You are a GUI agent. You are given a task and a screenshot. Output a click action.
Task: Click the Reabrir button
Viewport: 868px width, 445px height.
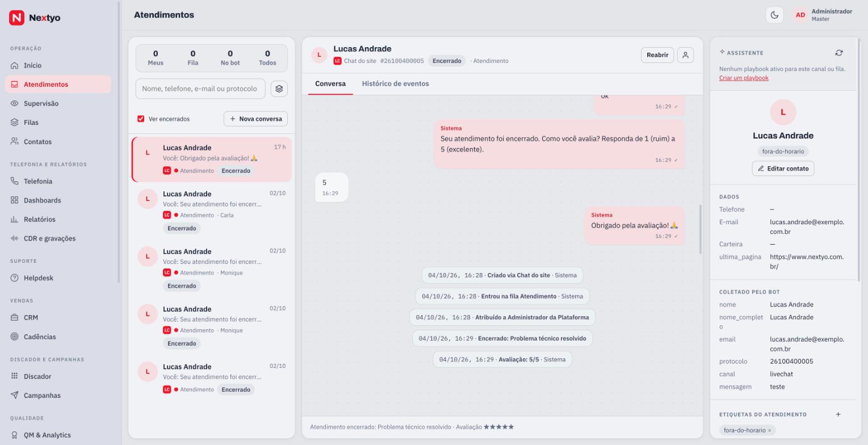pyautogui.click(x=657, y=55)
